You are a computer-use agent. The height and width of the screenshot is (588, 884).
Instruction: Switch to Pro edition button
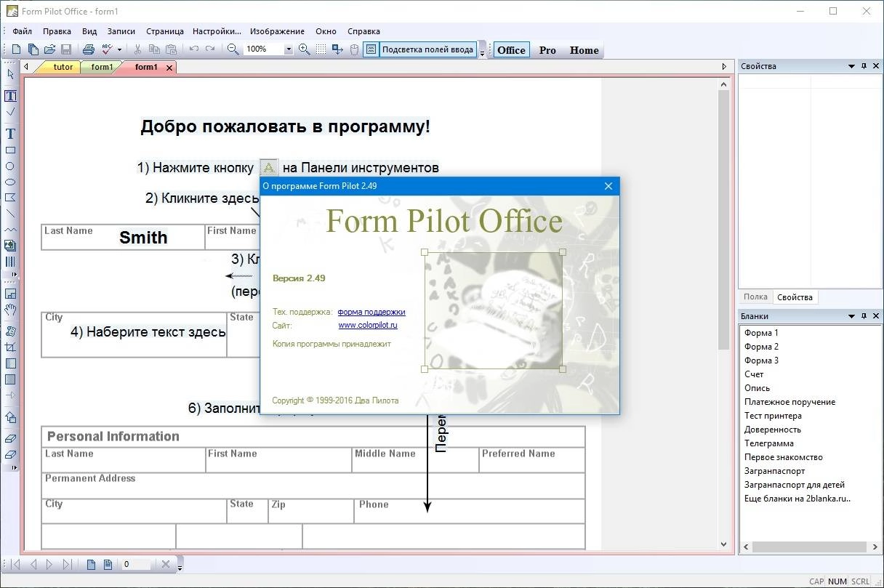coord(547,50)
